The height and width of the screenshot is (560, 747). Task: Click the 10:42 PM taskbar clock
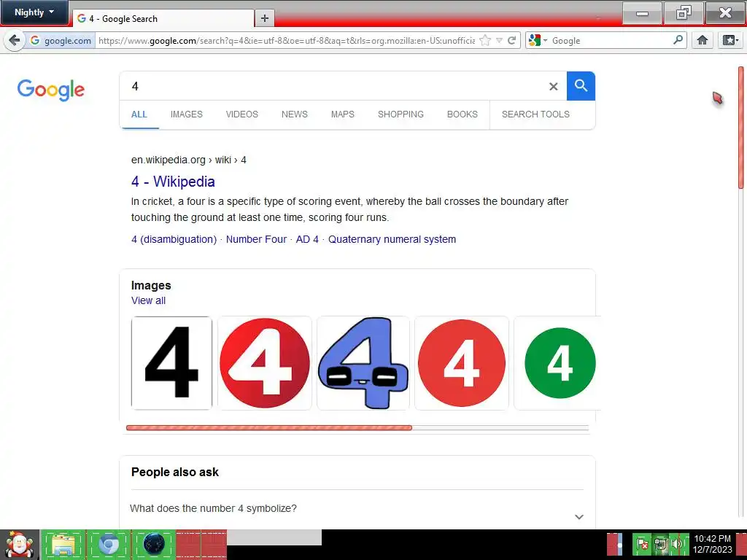pos(712,544)
